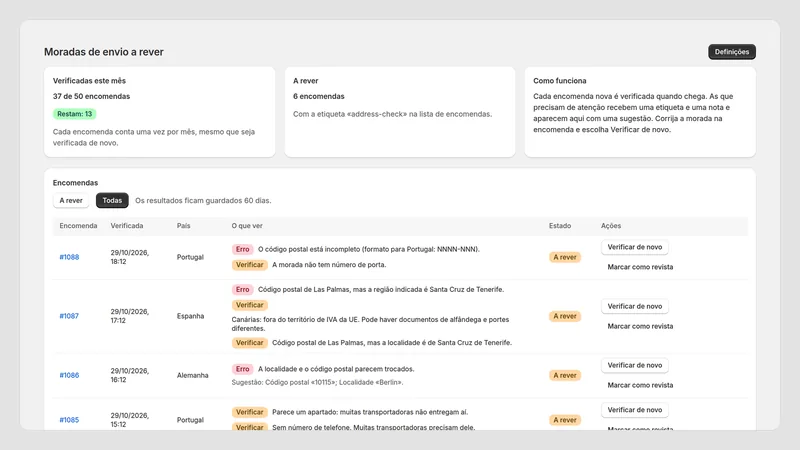
Task: Click Marcar como revista for order #1088
Action: click(640, 267)
